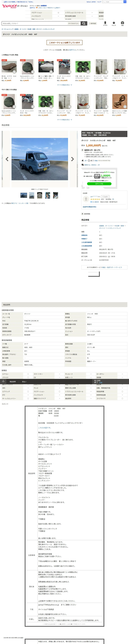129x644 pixels.
Task: Star the ELTER CASSA white box listing
Action: tap(51, 72)
